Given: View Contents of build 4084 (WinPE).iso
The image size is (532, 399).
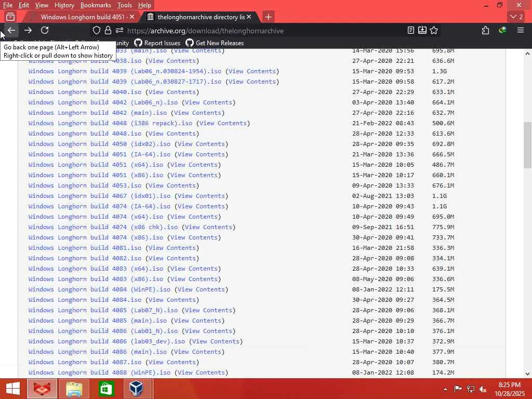Looking at the screenshot, I should tap(201, 289).
